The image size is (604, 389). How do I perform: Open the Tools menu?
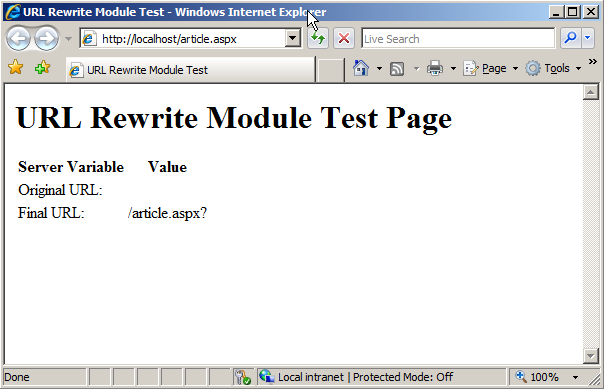pos(554,69)
